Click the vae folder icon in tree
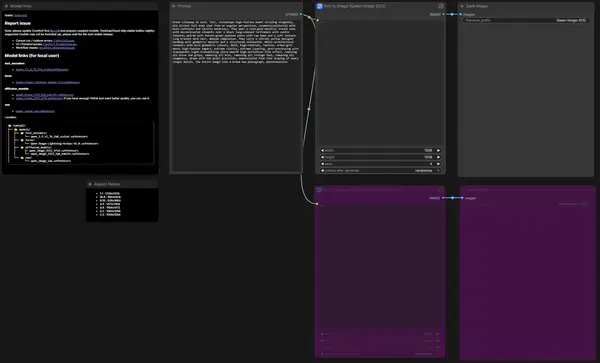 22,158
